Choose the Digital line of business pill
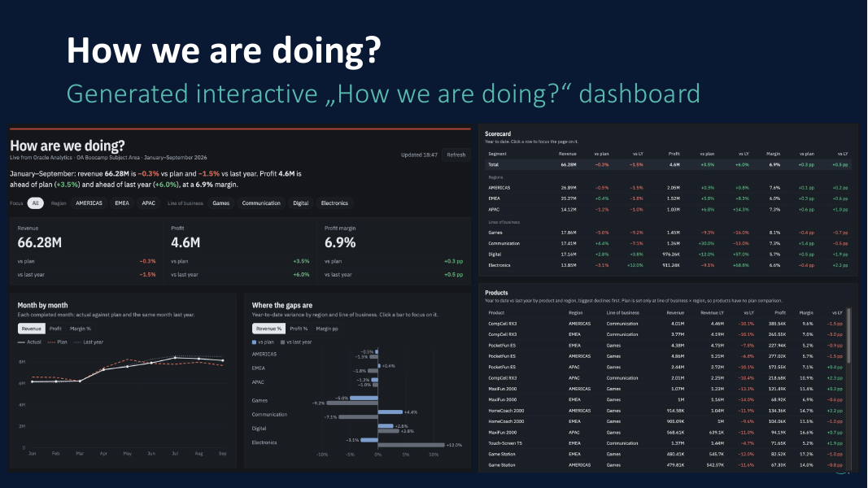 (x=301, y=203)
